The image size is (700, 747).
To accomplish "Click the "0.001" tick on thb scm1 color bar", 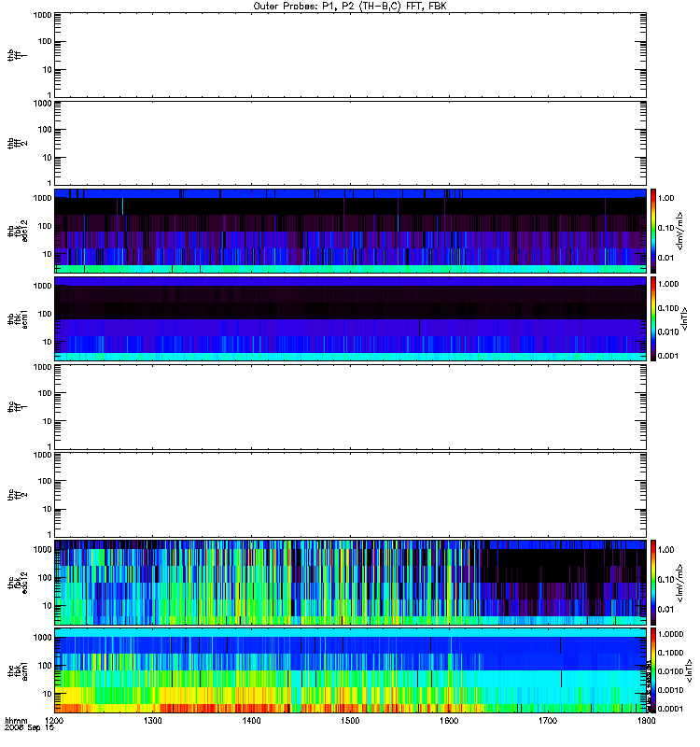I will click(668, 356).
